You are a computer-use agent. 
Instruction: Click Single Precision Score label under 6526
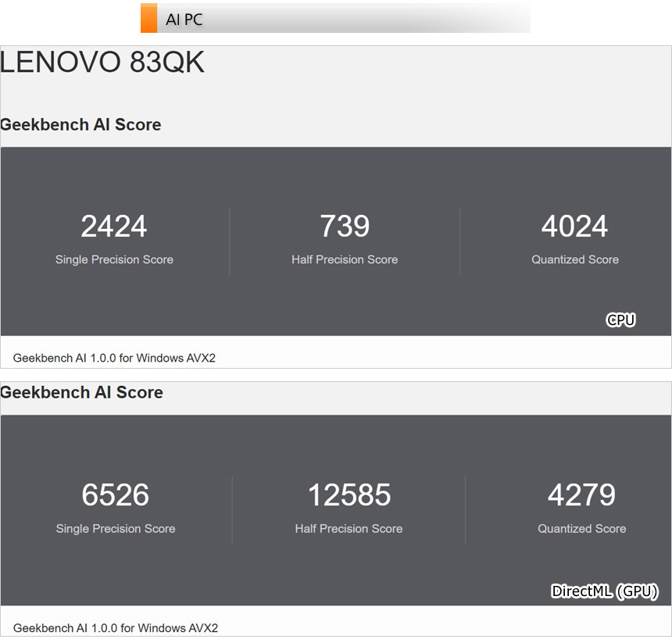(116, 529)
